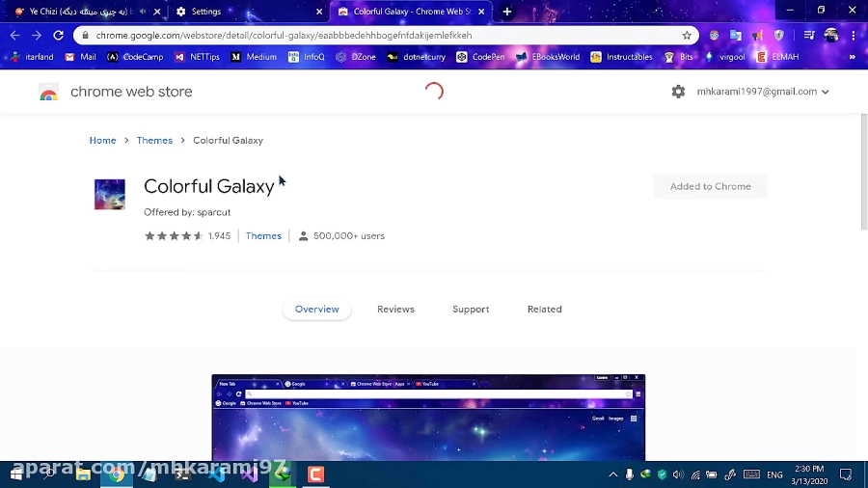This screenshot has width=868, height=488.
Task: Open the volume control in tray
Action: [678, 474]
